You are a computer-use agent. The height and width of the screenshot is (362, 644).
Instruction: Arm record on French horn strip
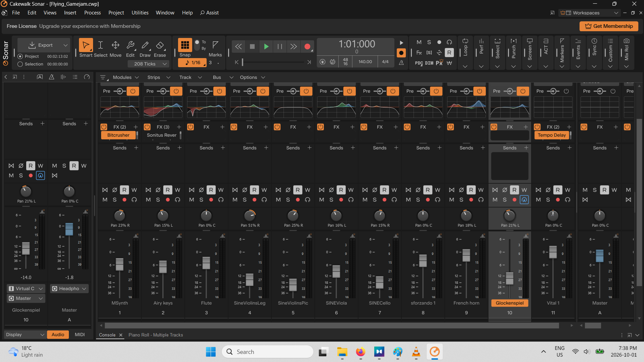471,200
